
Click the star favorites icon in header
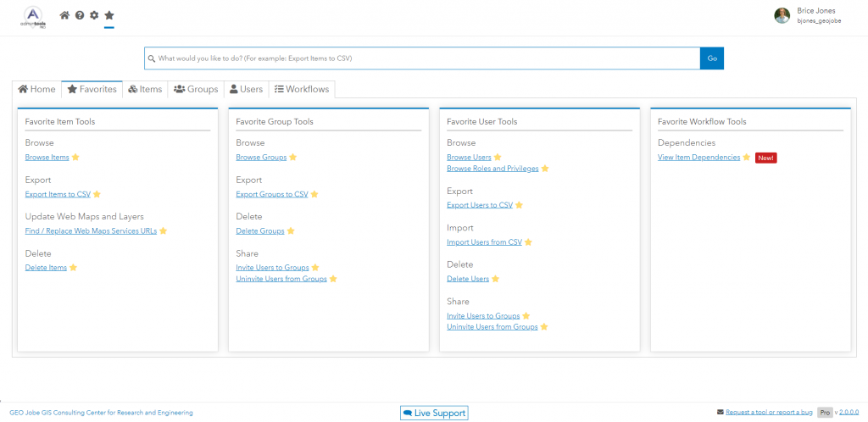coord(109,15)
